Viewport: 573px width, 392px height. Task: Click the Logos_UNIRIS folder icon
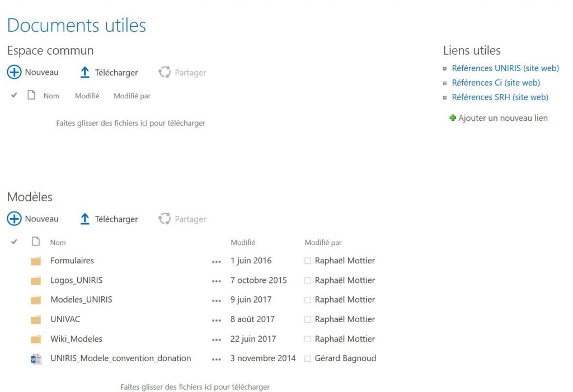[36, 281]
